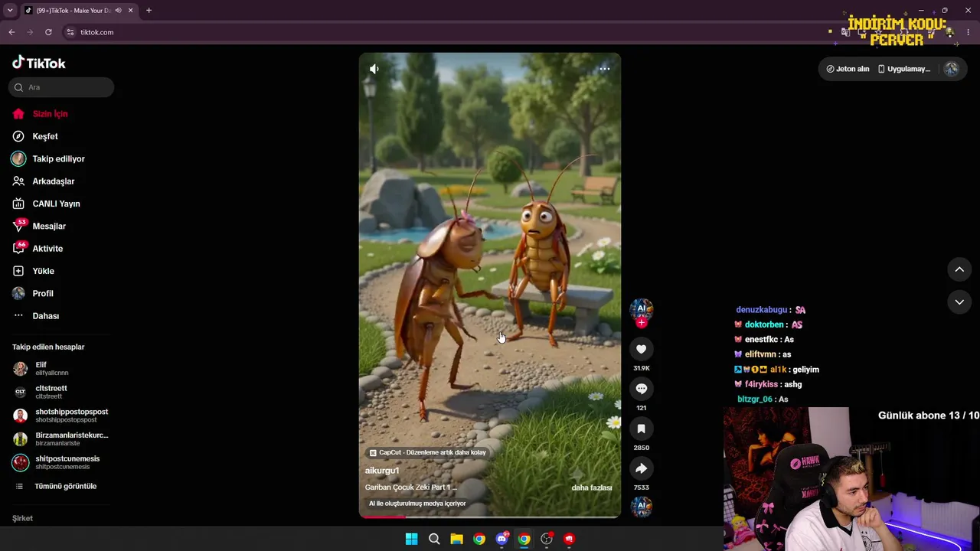Open Chrome tab search dropdown
The width and height of the screenshot is (980, 551).
point(10,11)
